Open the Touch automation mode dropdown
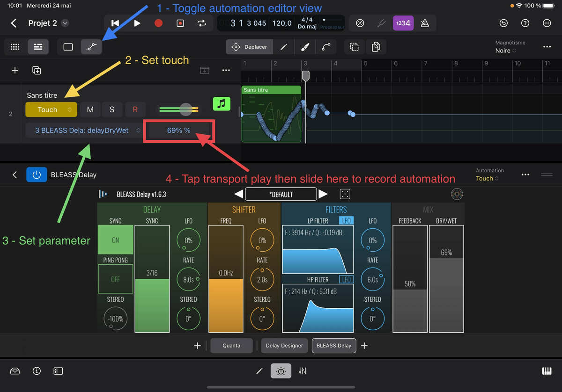 tap(51, 109)
